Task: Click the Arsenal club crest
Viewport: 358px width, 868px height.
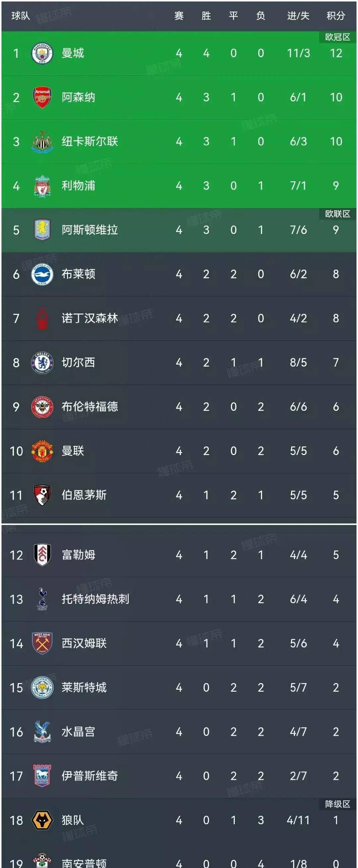Action: click(x=42, y=97)
